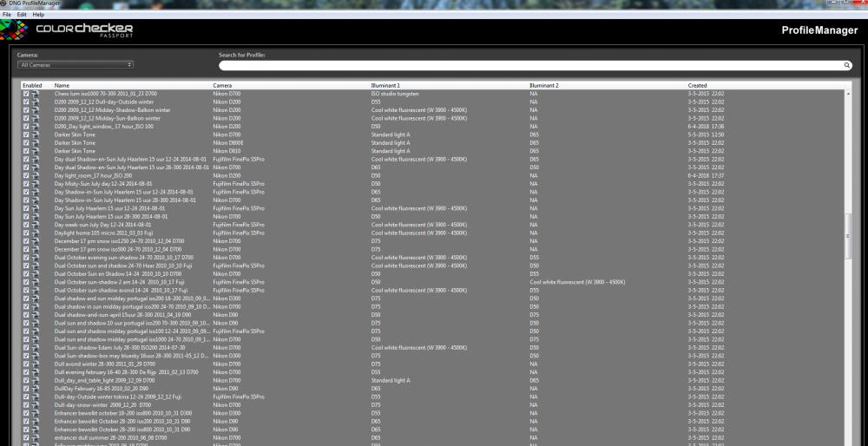This screenshot has width=868, height=446.
Task: Click 'Nikon D800E' camera cell
Action: pyautogui.click(x=228, y=143)
